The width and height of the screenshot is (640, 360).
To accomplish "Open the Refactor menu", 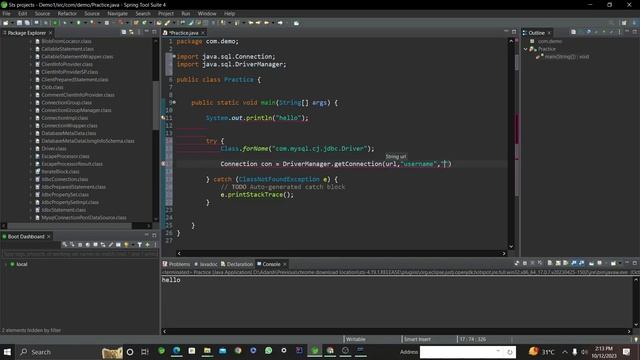I will pyautogui.click(x=67, y=13).
